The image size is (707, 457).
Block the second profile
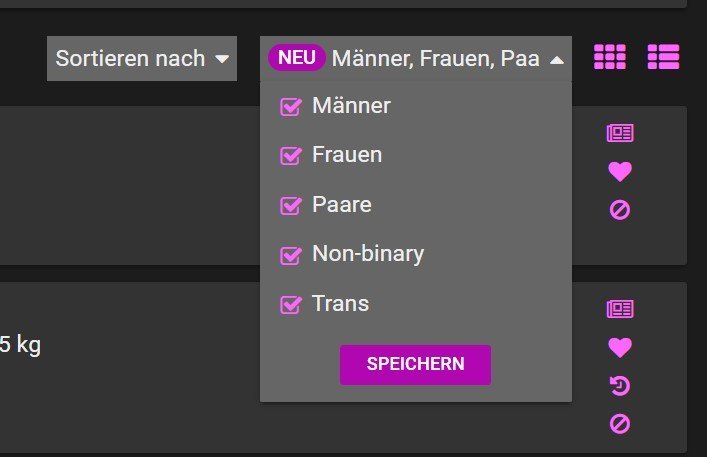[x=620, y=424]
